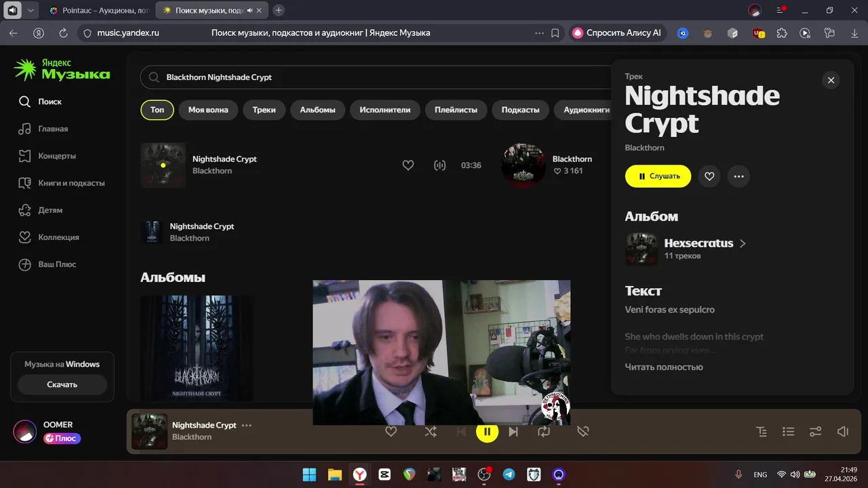
Task: Go to the previous track
Action: pyautogui.click(x=461, y=431)
